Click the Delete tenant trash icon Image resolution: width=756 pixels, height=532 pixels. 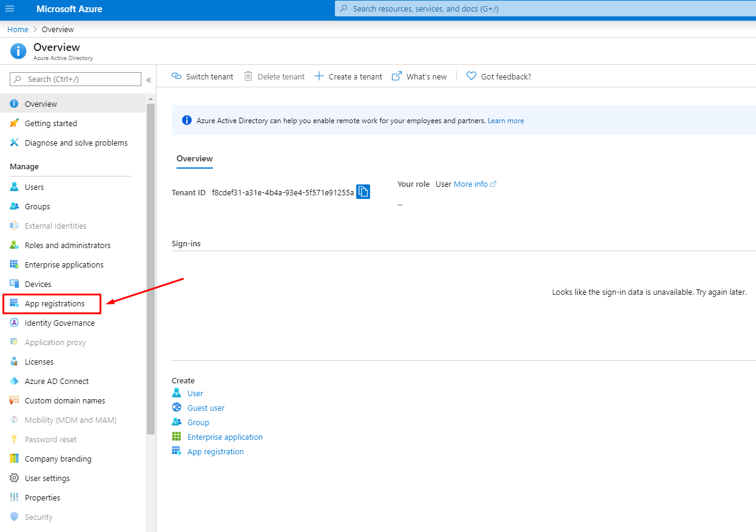click(248, 76)
